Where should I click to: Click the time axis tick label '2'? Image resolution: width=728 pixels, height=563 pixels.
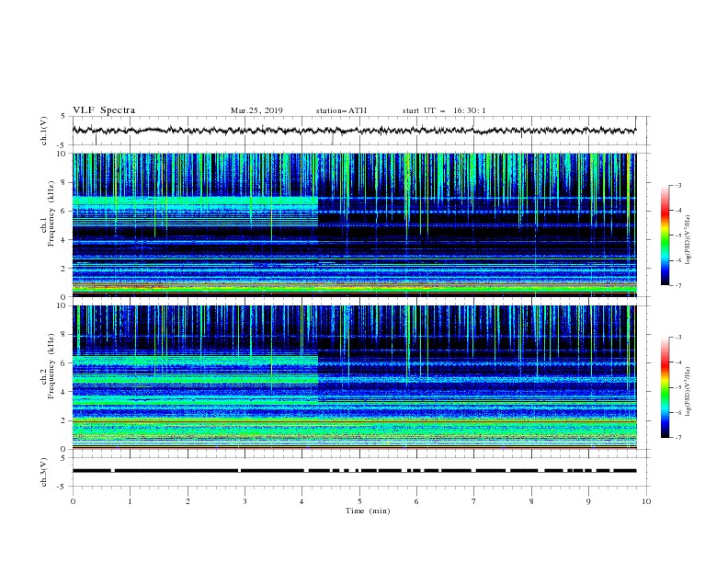(x=188, y=501)
